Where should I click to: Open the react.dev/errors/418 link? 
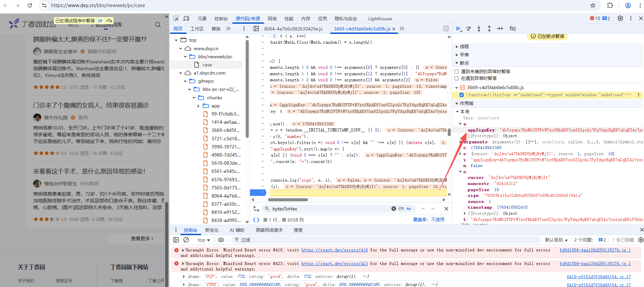coord(334,250)
